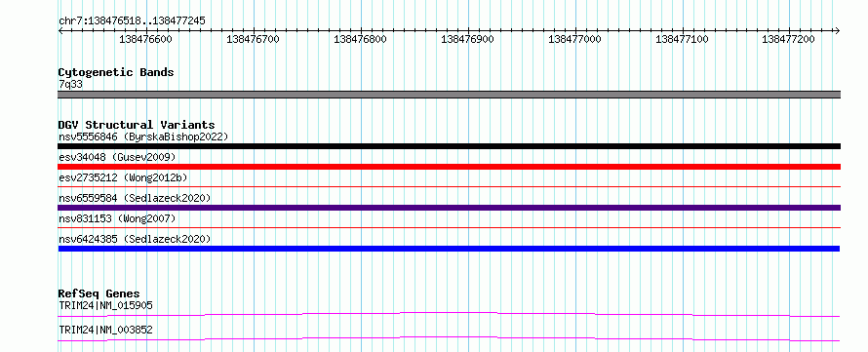Click the 138476700 ruler position label
The image size is (868, 352).
pos(253,39)
